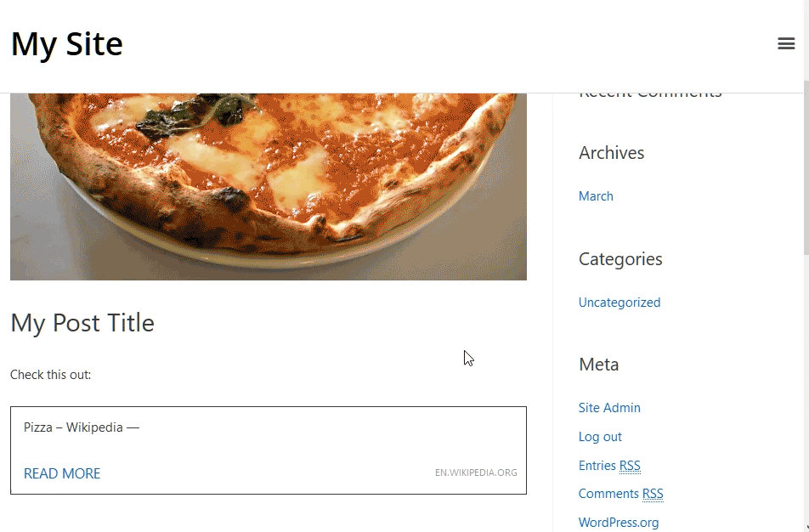Open the Entries RSS feed link
This screenshot has width=809, height=532.
[x=609, y=466]
